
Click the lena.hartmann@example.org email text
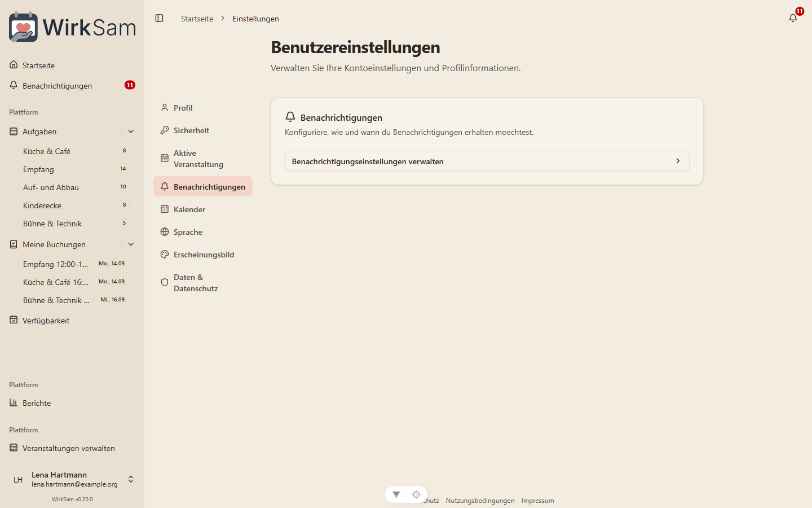(x=74, y=484)
